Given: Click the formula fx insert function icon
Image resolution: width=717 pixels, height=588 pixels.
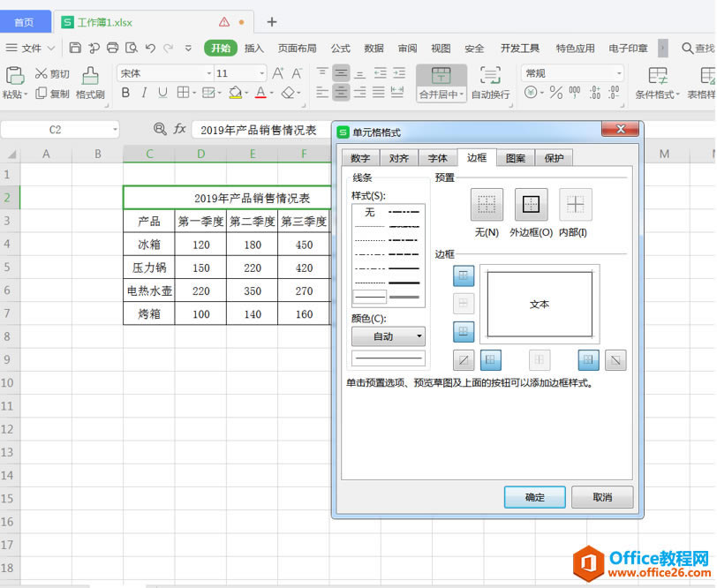Looking at the screenshot, I should tap(179, 130).
